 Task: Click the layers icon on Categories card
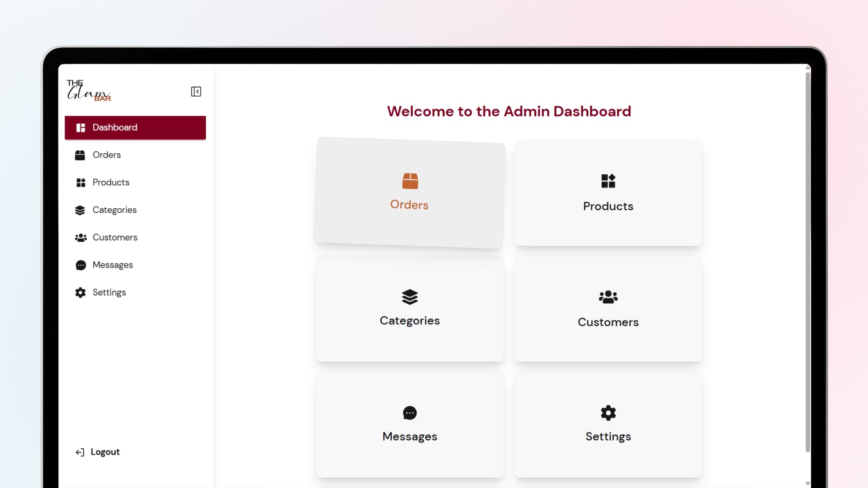(410, 297)
